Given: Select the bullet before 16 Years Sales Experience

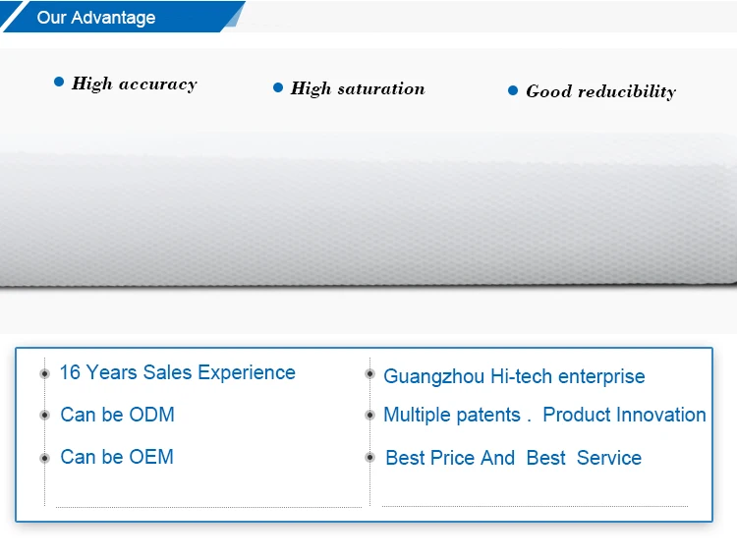Looking at the screenshot, I should 44,374.
